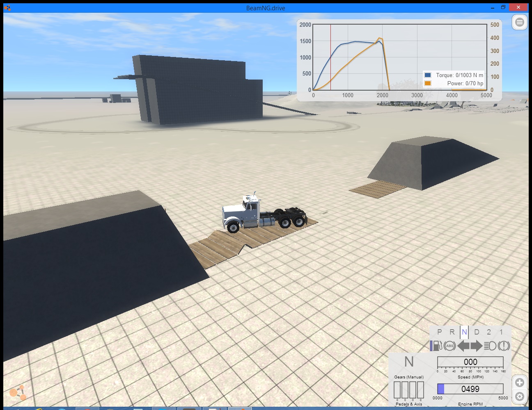The width and height of the screenshot is (532, 410).
Task: Select highlighted N on the gear selector
Action: [x=464, y=332]
